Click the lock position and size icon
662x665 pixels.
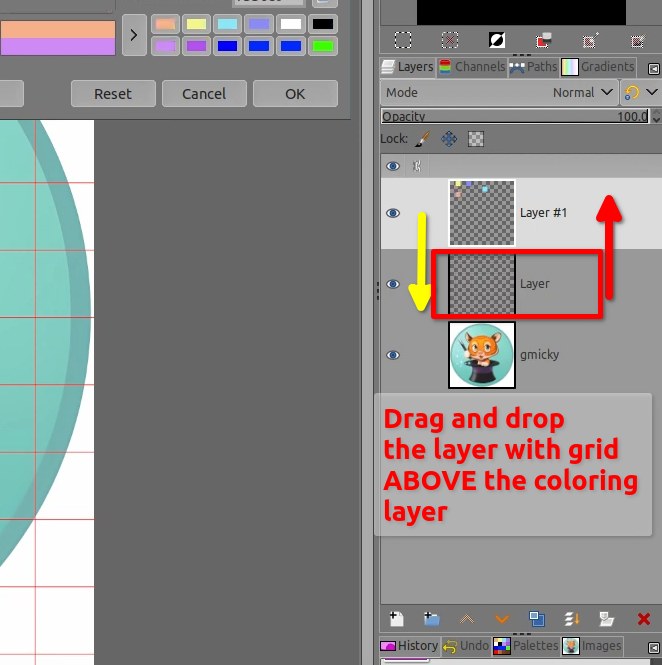coord(449,139)
